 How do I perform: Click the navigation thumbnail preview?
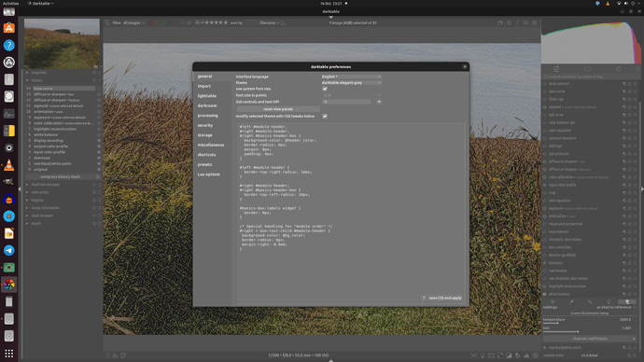point(62,44)
